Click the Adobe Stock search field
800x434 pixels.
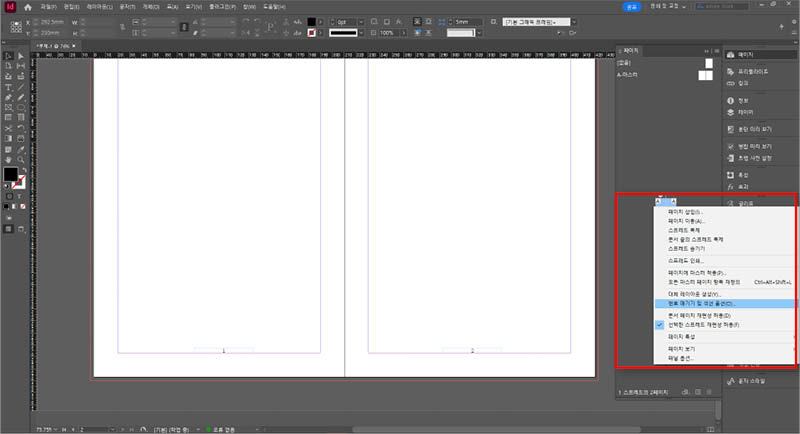coord(722,6)
